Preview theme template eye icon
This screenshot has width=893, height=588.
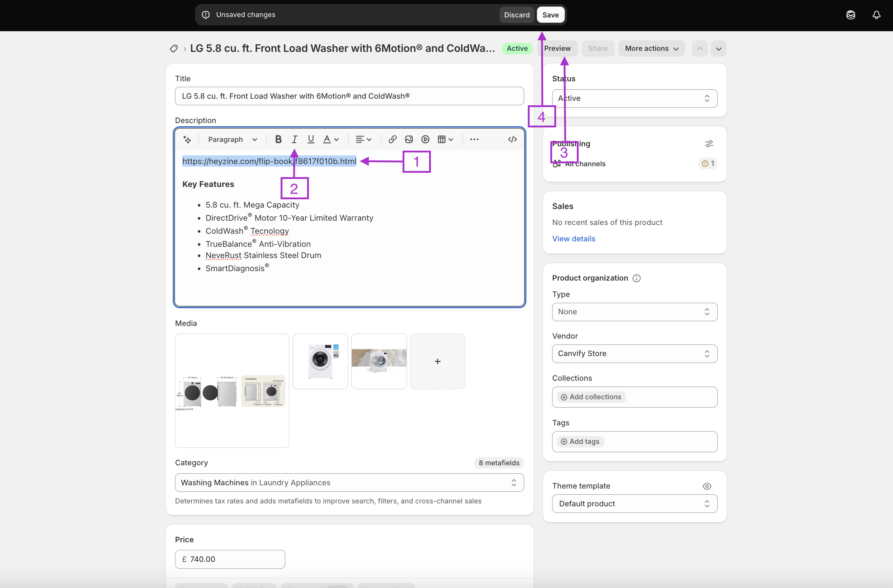[706, 486]
